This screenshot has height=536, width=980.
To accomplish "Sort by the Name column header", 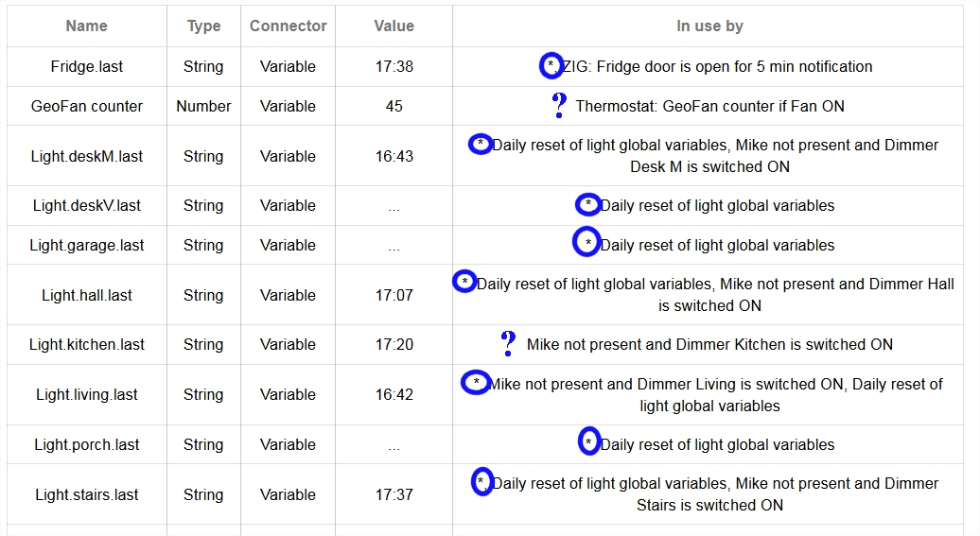I will pyautogui.click(x=86, y=26).
